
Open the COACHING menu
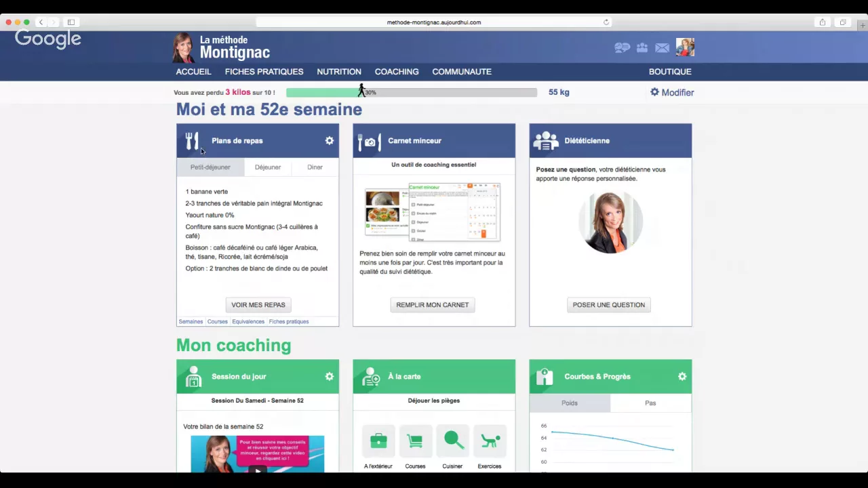(397, 71)
